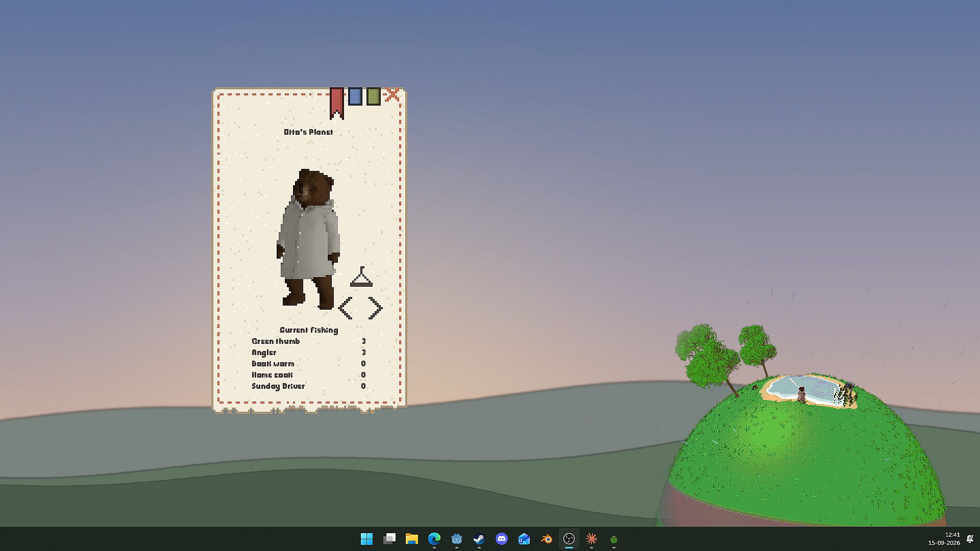
Task: Open the Windows Start menu
Action: tap(366, 539)
